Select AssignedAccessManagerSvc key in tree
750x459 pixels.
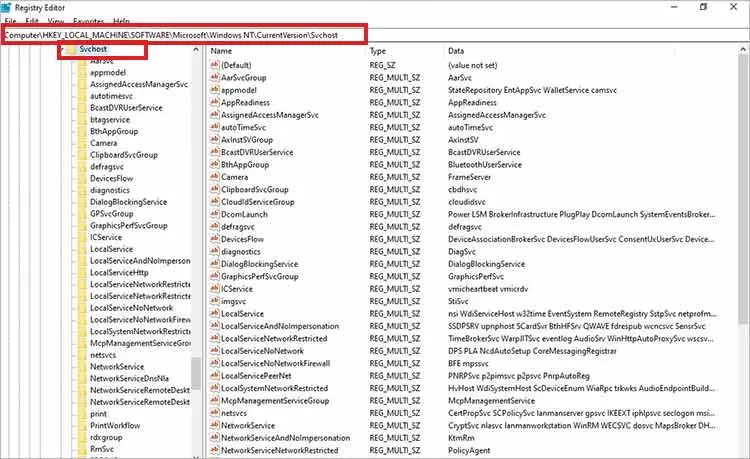click(139, 84)
